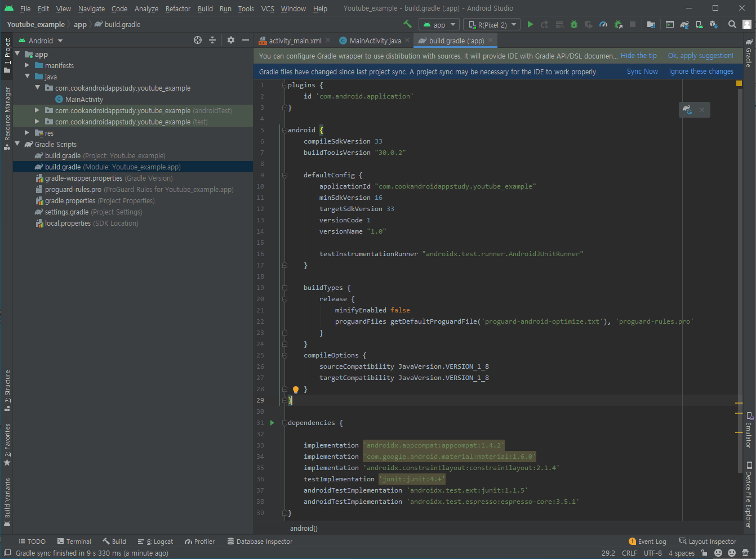Screen dimensions: 756x559
Task: Open the Logcat tool window
Action: [x=155, y=542]
